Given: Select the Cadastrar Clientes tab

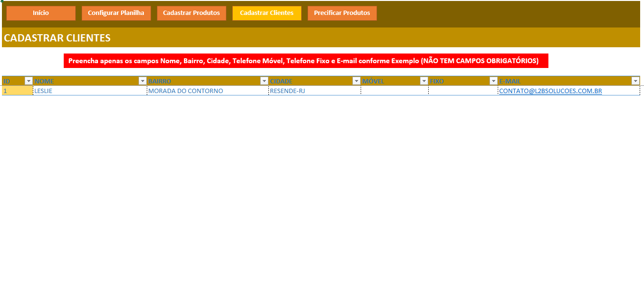Looking at the screenshot, I should [x=266, y=13].
